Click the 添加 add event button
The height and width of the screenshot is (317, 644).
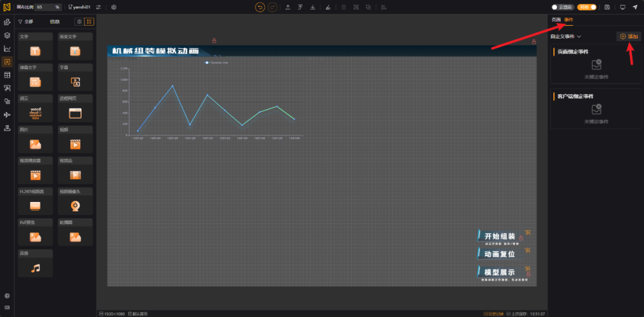(628, 36)
